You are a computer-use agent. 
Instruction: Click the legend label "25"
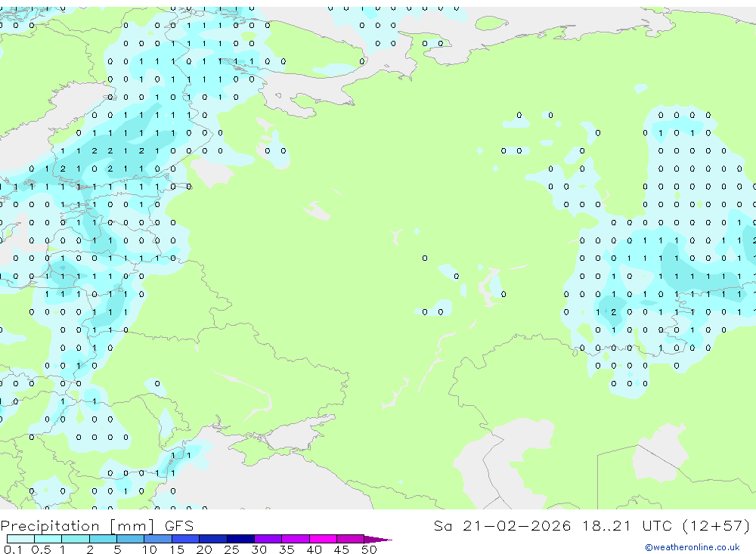[x=231, y=549]
